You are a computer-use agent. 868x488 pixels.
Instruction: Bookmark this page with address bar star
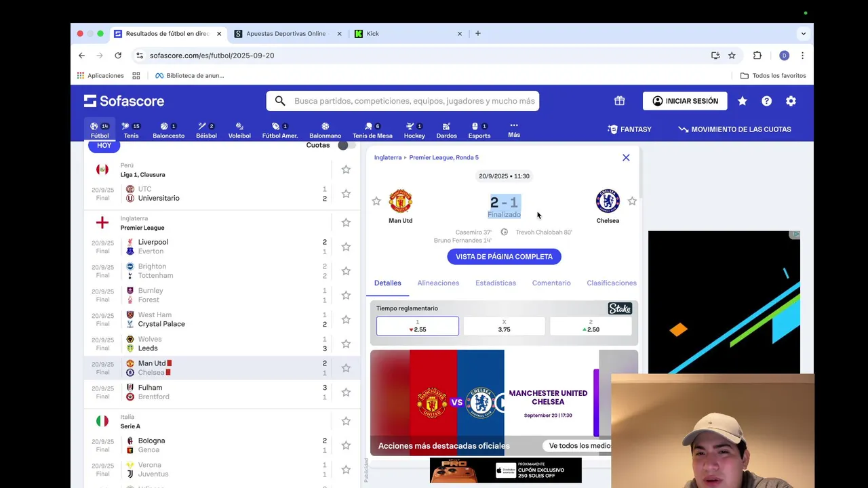coord(732,56)
